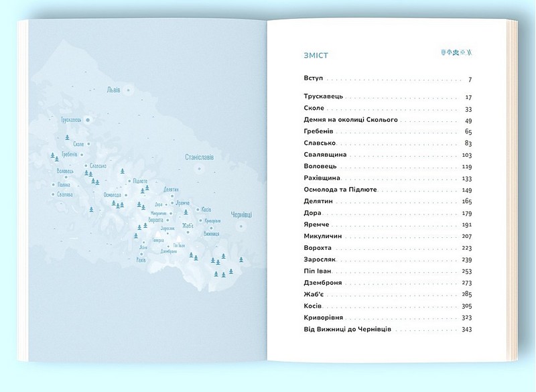Click the Станіславів city dot on the map
Screen dimensions: 536x392
(x=198, y=168)
